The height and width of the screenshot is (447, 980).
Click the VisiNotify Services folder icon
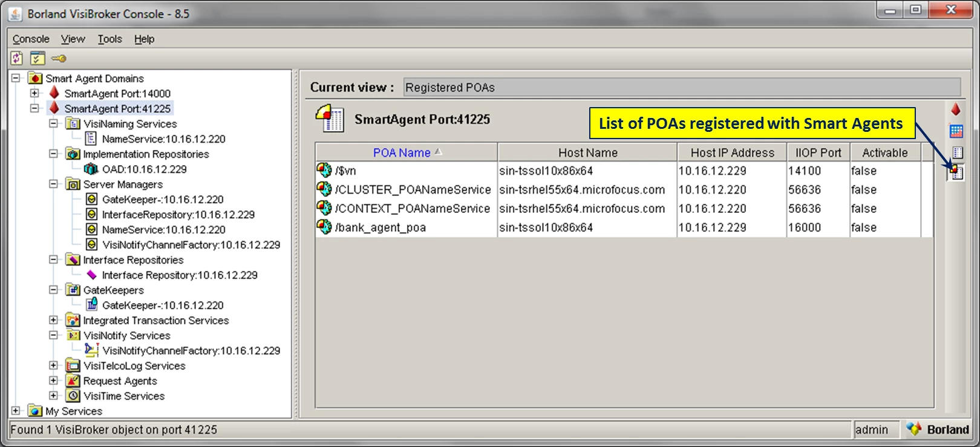(73, 335)
